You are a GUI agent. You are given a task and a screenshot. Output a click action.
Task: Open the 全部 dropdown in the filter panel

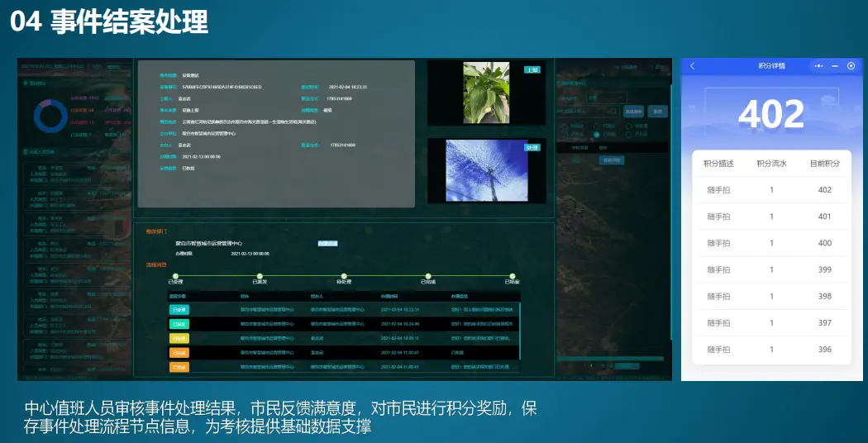click(607, 98)
